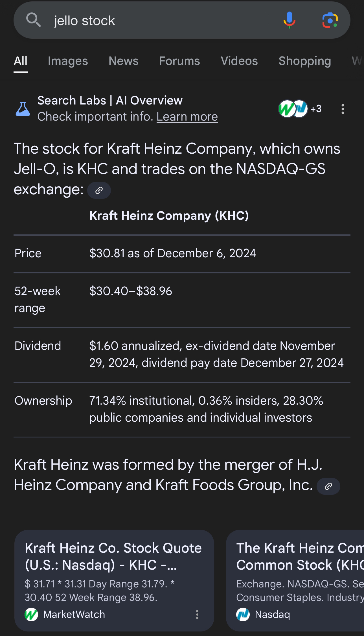The image size is (364, 636).
Task: Click the "jello stock" search field
Action: pos(164,20)
